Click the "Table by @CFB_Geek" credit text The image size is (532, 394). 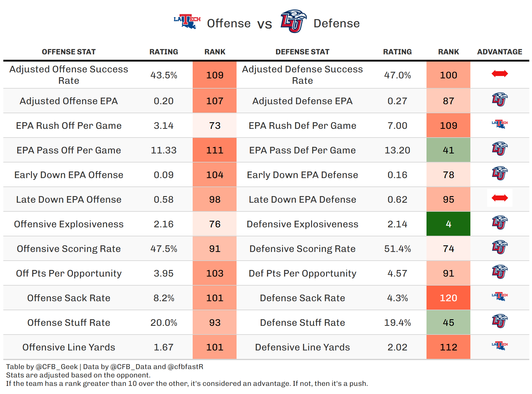[42, 367]
